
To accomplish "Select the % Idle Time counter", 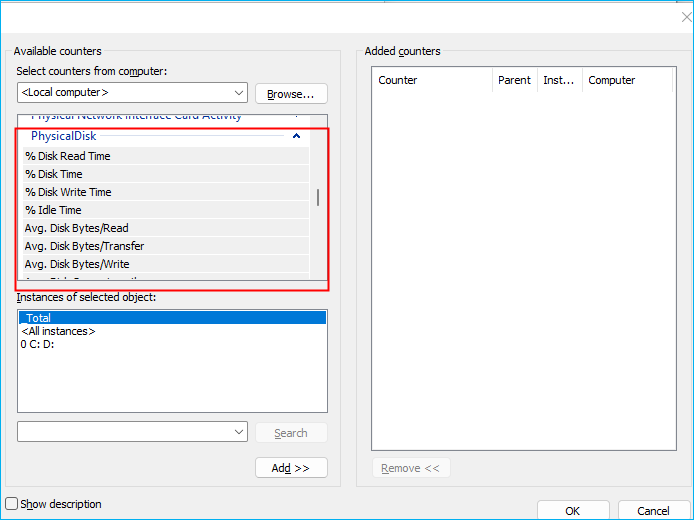I will coord(166,210).
